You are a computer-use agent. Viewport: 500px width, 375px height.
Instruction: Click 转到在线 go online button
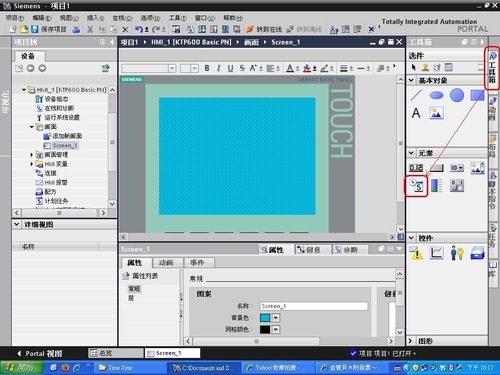tap(264, 29)
